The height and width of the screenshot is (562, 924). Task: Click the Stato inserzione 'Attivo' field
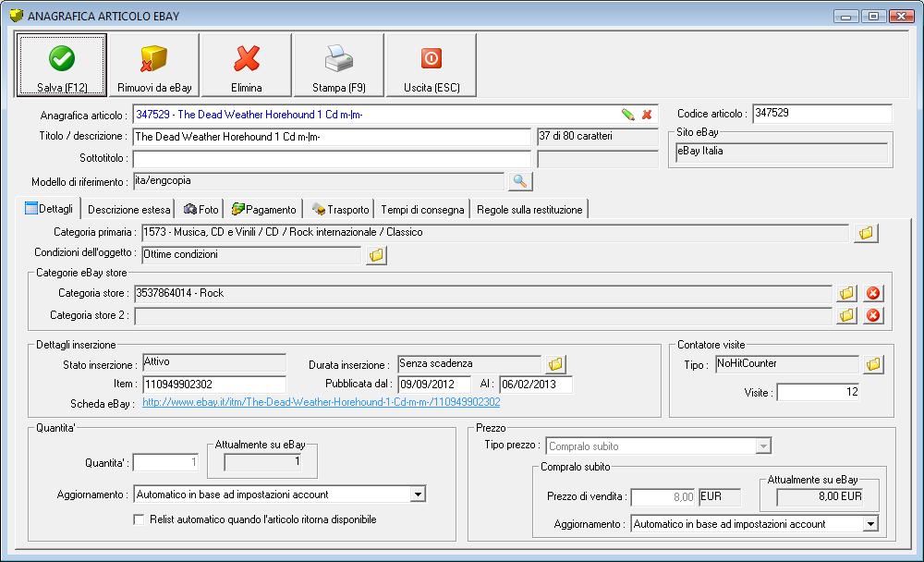point(214,362)
